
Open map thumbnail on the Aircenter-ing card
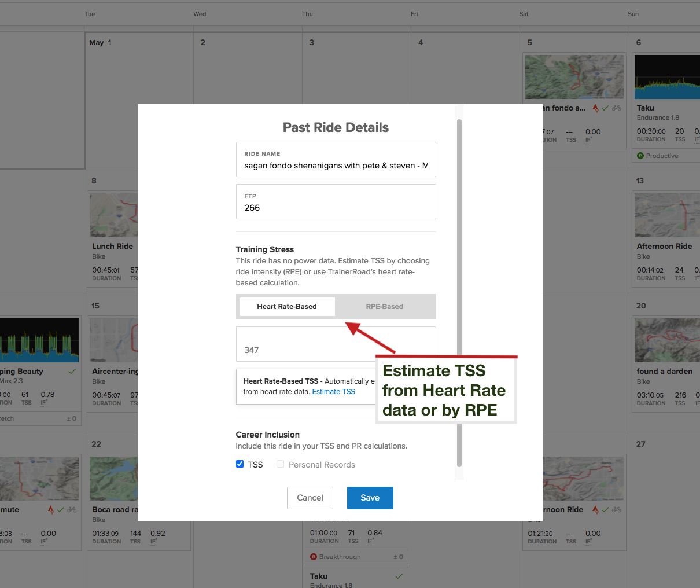[114, 340]
